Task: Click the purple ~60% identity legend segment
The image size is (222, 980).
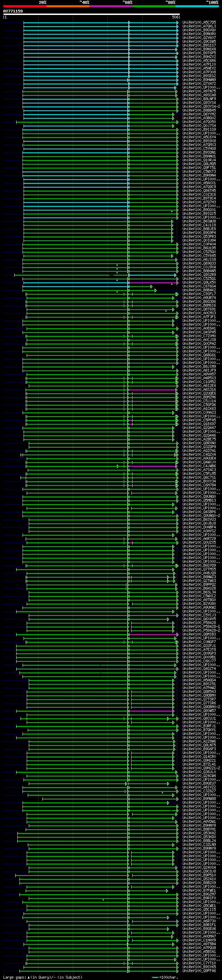Action: click(x=111, y=6)
